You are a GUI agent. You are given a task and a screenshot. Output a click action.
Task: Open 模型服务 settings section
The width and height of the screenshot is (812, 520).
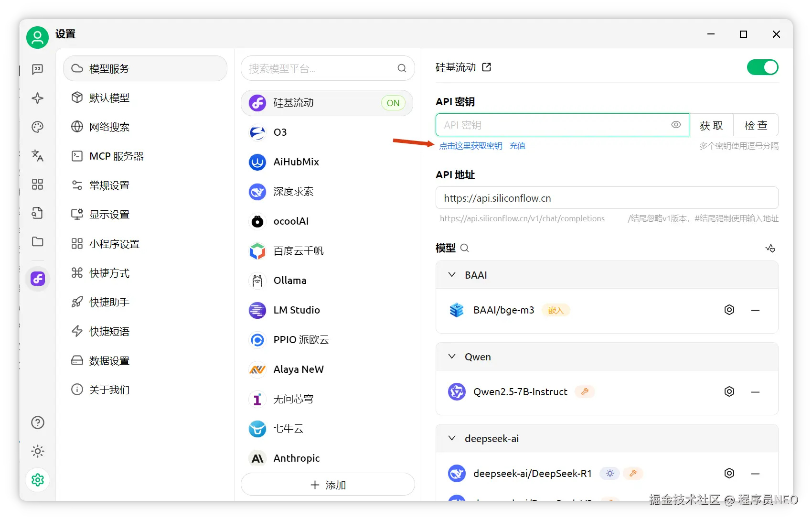pyautogui.click(x=145, y=68)
